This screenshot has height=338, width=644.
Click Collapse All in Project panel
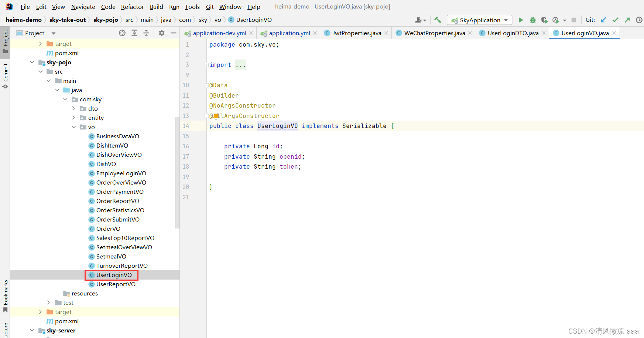pyautogui.click(x=146, y=33)
